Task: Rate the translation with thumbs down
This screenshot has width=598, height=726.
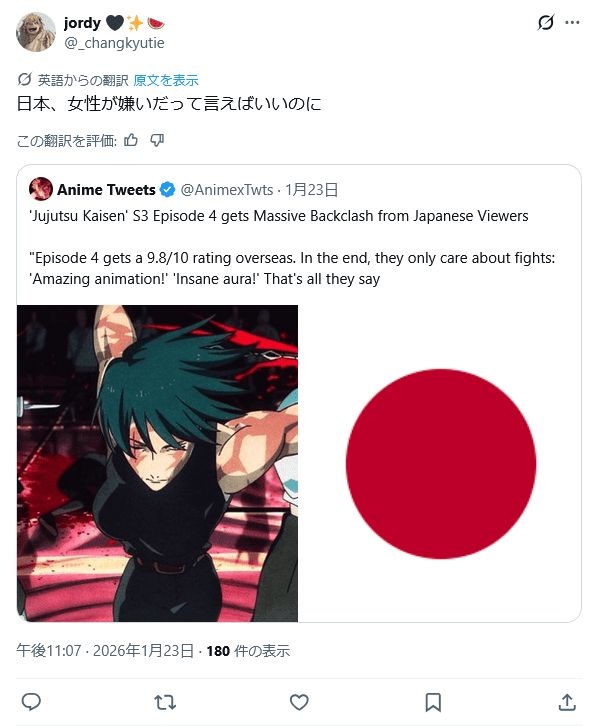Action: 157,140
